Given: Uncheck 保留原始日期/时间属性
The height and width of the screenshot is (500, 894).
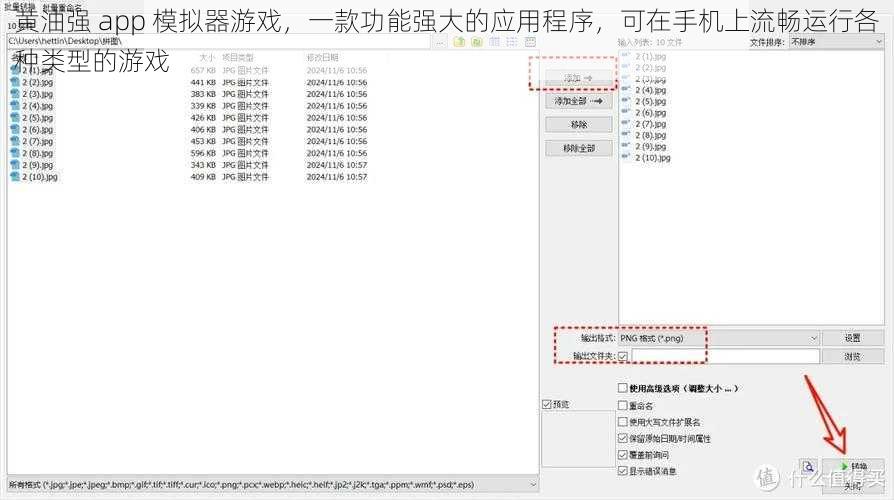Looking at the screenshot, I should pos(623,438).
